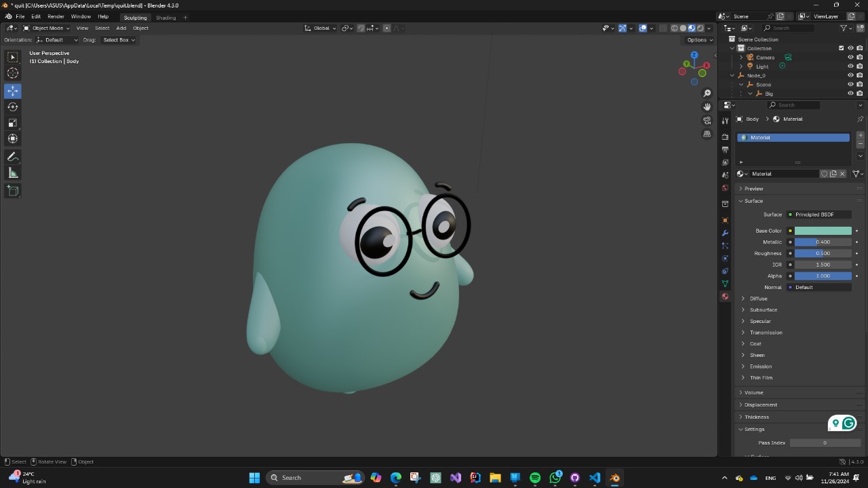Toggle the Light's viewport visibility eye
Image resolution: width=868 pixels, height=488 pixels.
coord(850,66)
